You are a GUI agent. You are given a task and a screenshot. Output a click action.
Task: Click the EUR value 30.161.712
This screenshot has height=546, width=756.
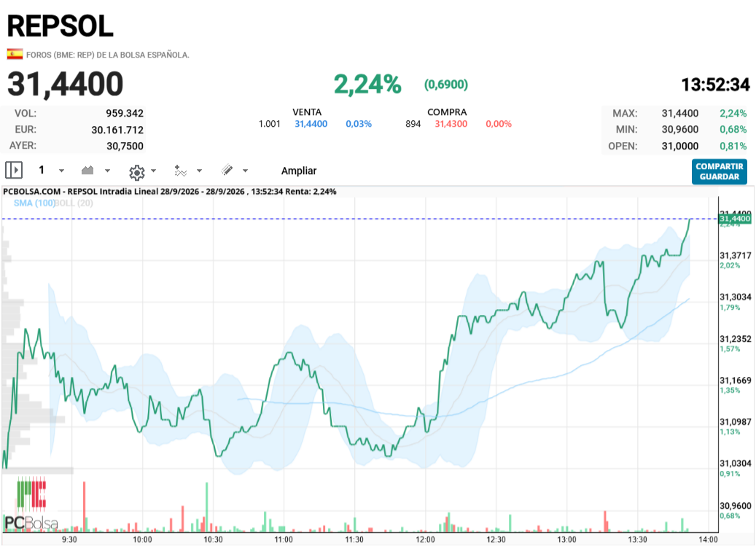[117, 130]
